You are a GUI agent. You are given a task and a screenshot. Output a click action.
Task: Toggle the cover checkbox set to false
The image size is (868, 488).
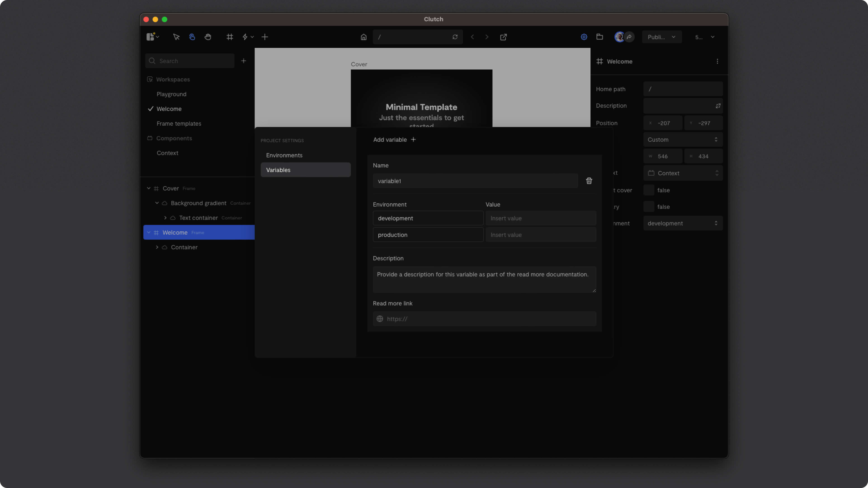(649, 190)
